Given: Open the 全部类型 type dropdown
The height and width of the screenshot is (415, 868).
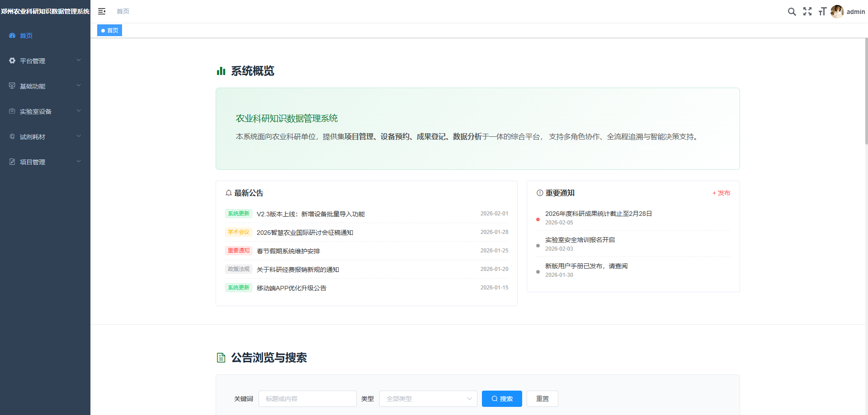Looking at the screenshot, I should pyautogui.click(x=428, y=399).
